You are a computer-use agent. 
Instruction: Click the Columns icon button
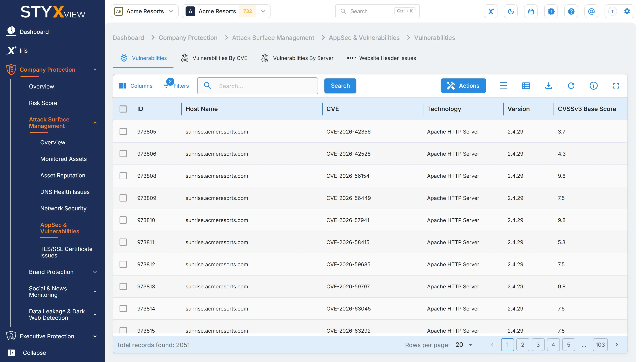click(135, 86)
